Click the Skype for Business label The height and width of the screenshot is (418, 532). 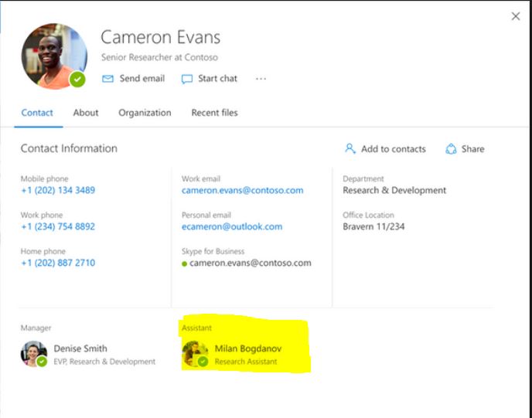(x=213, y=251)
